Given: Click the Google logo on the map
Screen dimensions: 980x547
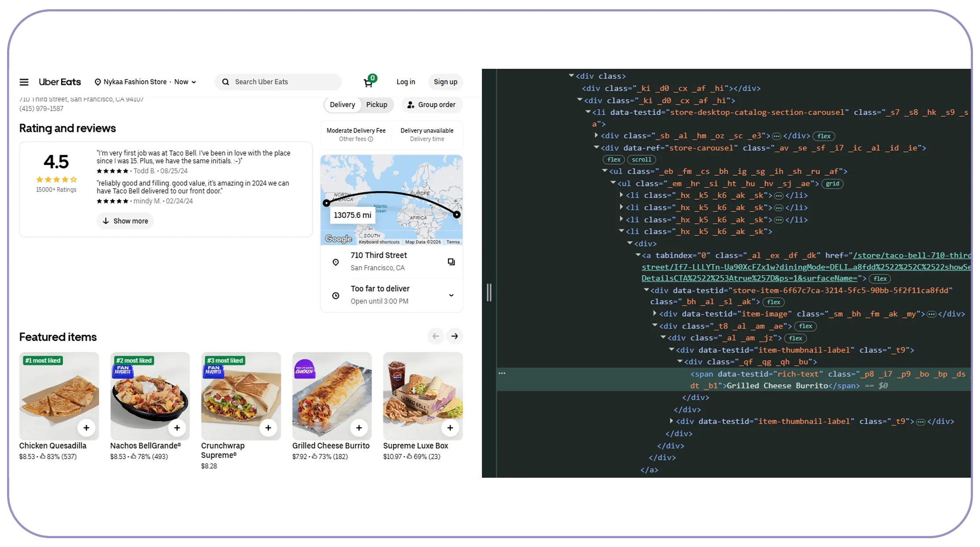Looking at the screenshot, I should point(339,239).
